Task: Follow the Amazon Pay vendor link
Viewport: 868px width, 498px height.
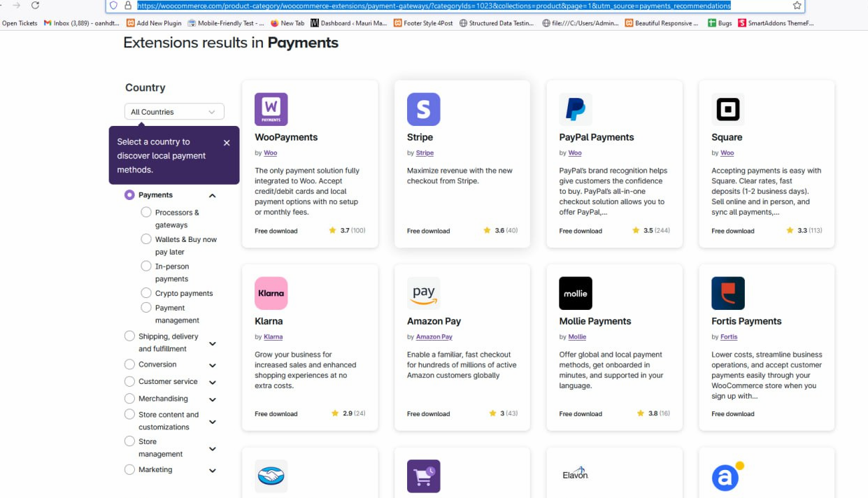Action: point(434,336)
